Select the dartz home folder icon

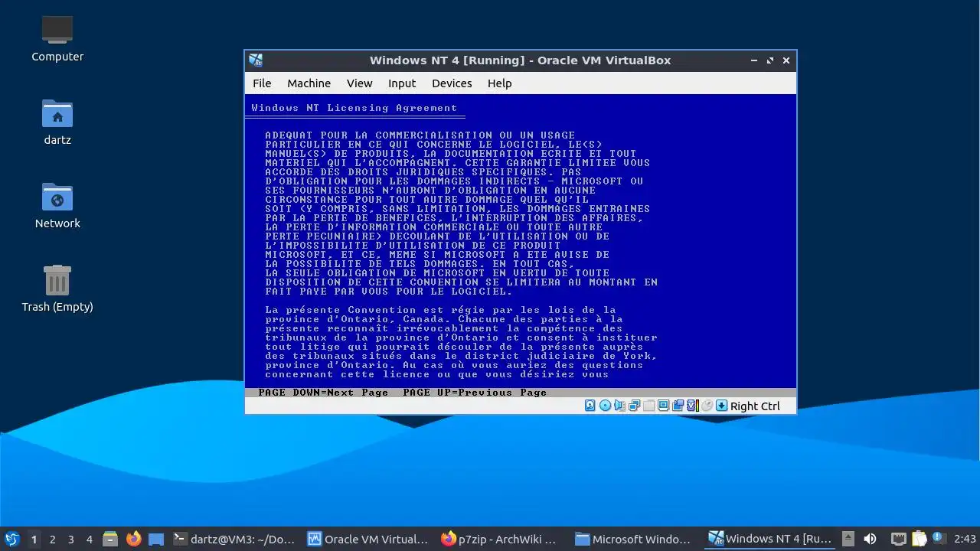(x=57, y=122)
